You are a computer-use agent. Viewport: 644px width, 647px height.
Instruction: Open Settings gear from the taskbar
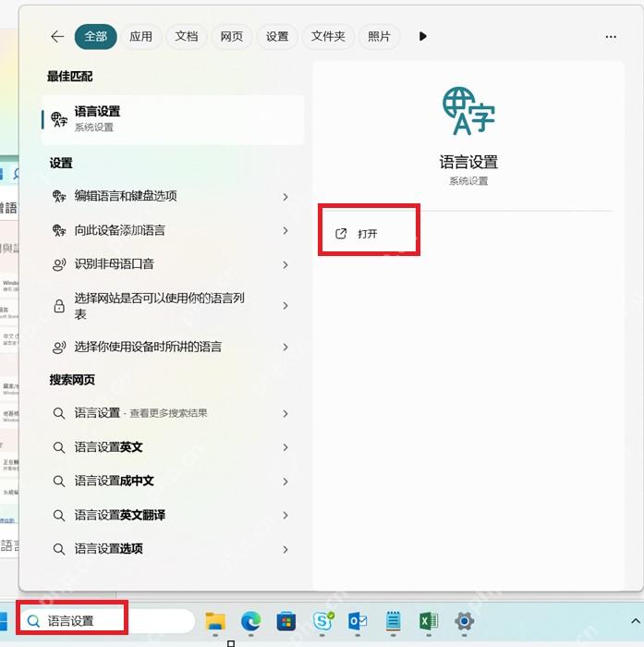click(464, 621)
